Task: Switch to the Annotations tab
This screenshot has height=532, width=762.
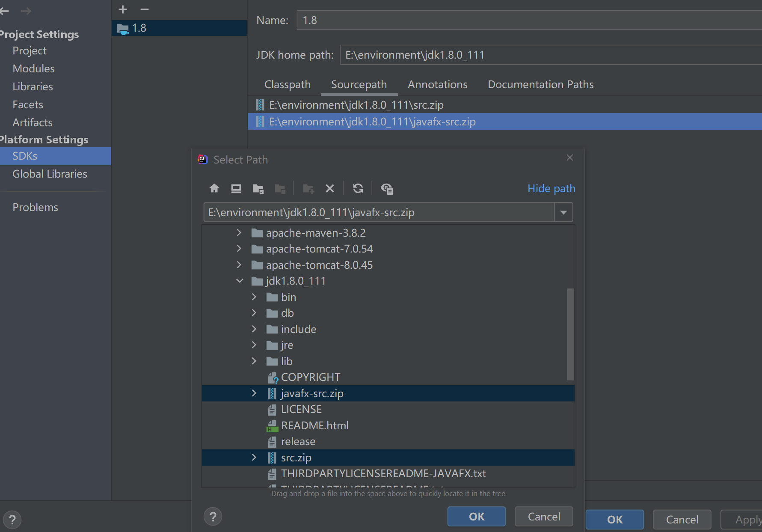Action: [438, 84]
